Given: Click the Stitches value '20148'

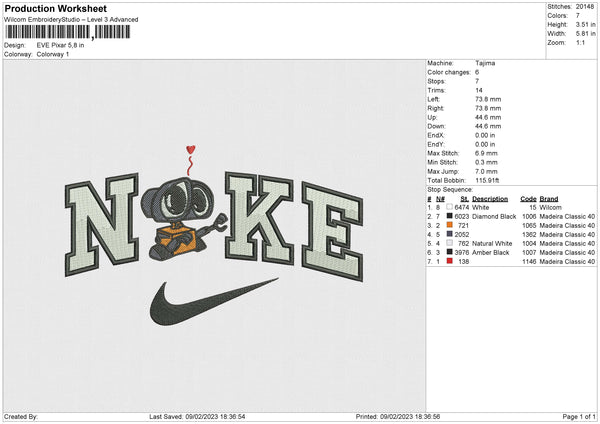Looking at the screenshot, I should point(585,7).
